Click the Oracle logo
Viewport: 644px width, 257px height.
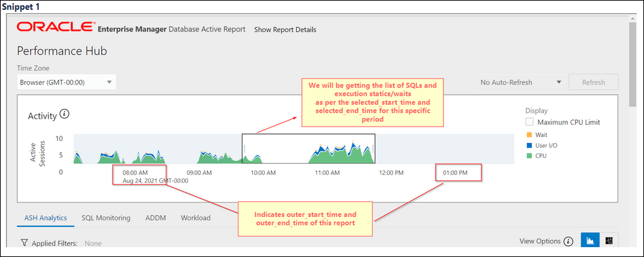point(56,27)
